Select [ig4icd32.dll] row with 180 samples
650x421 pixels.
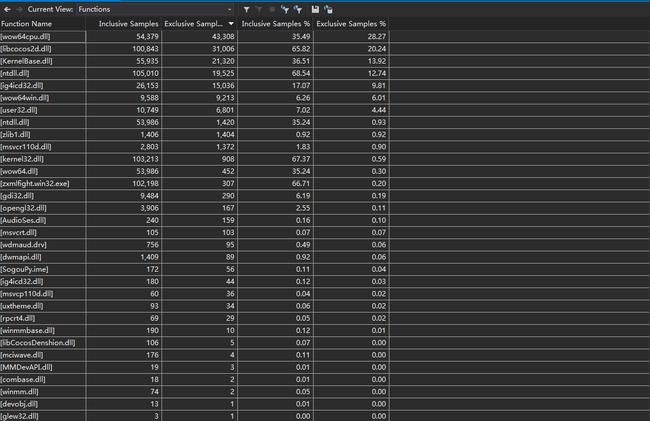tap(194, 281)
